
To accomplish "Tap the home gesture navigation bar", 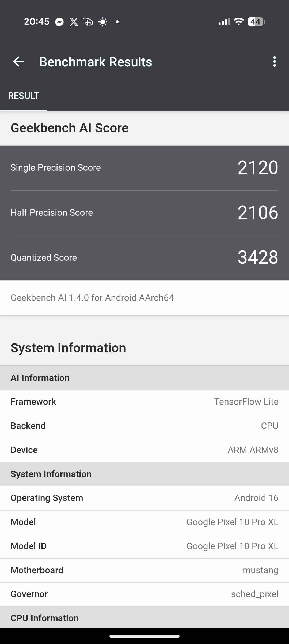I will pyautogui.click(x=144, y=636).
